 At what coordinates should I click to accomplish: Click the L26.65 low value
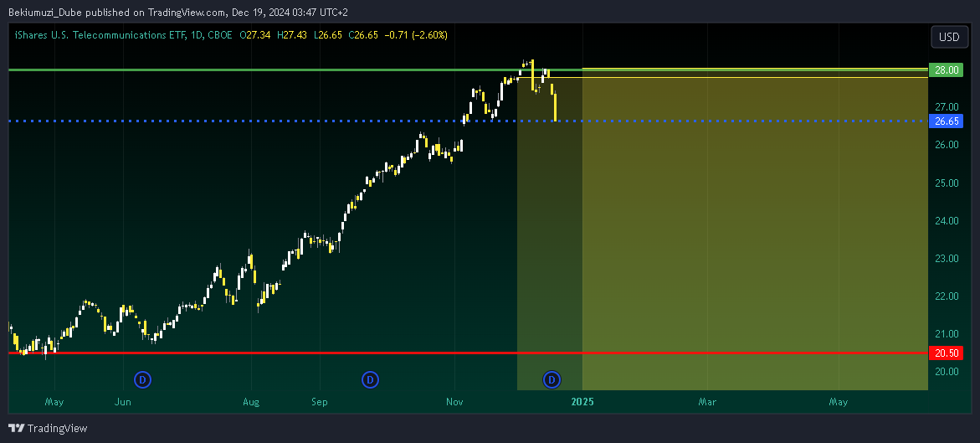329,35
